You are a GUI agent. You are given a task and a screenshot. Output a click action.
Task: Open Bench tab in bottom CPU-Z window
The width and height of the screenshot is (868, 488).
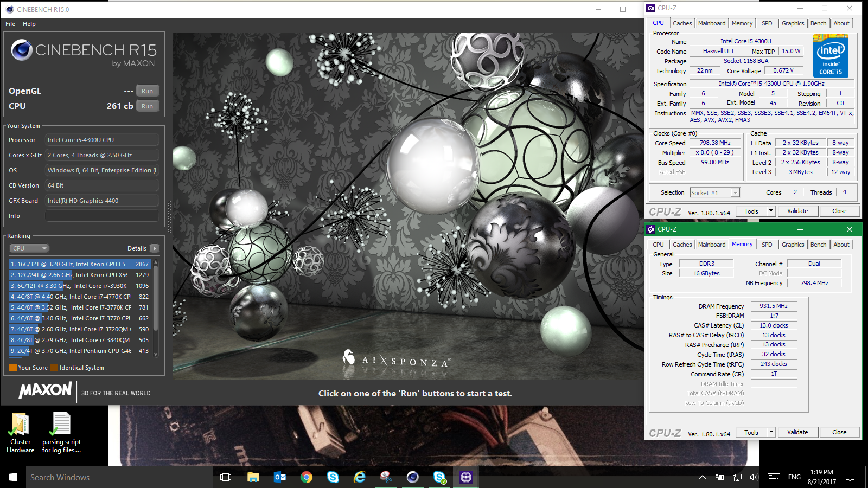[818, 245]
